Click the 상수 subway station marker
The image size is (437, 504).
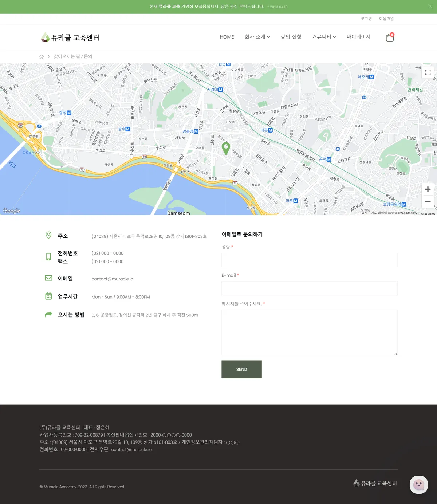pos(124,129)
